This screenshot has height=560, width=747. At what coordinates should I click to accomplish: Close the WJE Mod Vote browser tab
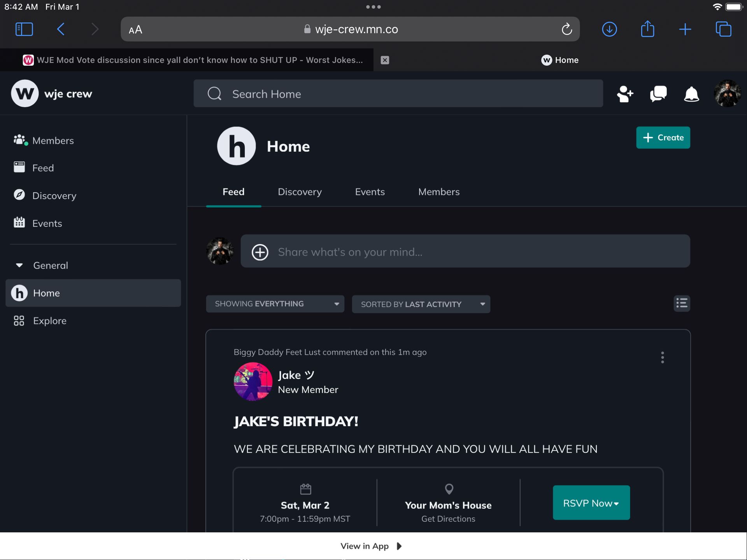(385, 60)
